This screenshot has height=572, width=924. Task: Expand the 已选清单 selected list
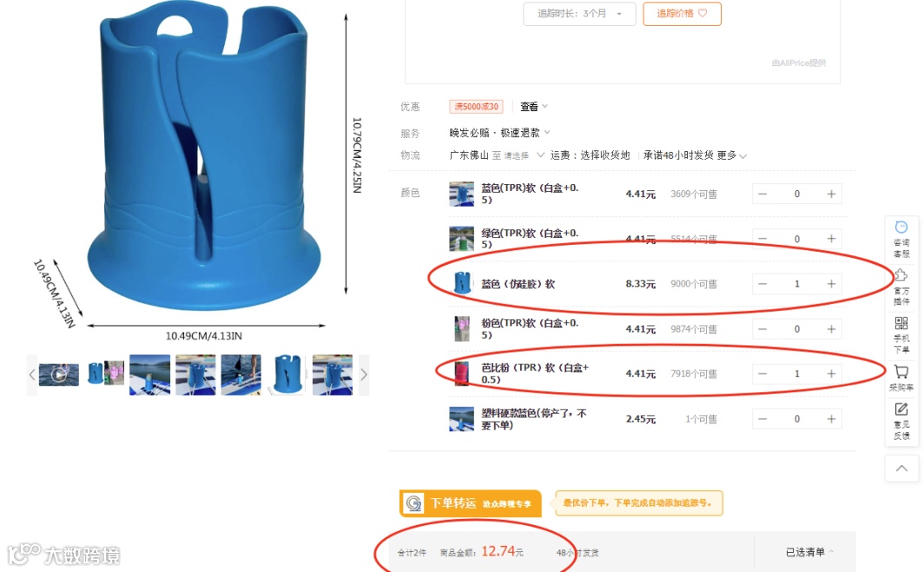[809, 552]
